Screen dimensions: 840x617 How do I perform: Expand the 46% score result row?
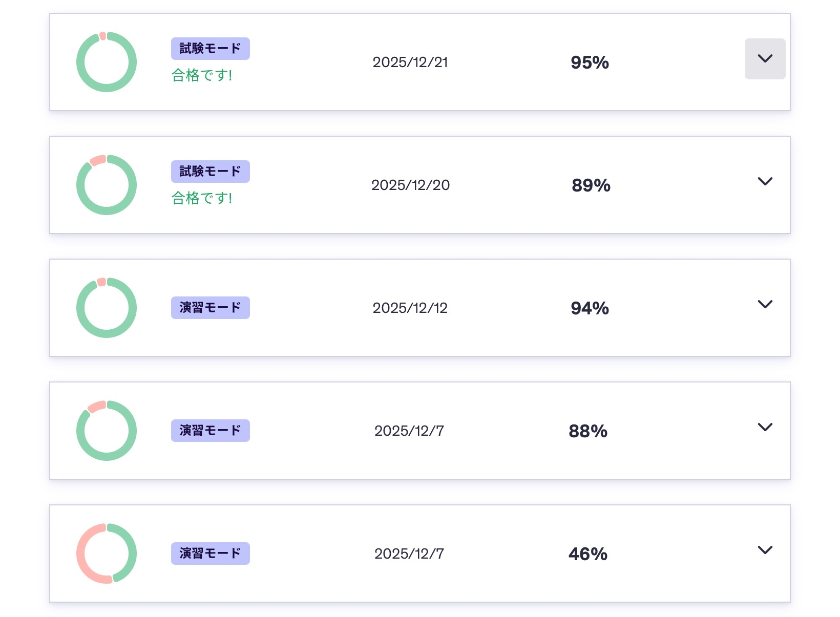[765, 550]
